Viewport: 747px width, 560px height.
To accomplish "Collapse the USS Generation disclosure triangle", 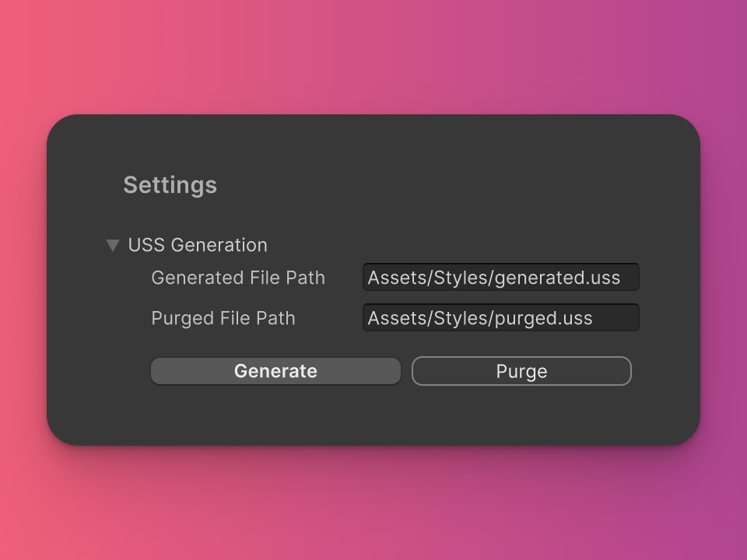I will (112, 245).
